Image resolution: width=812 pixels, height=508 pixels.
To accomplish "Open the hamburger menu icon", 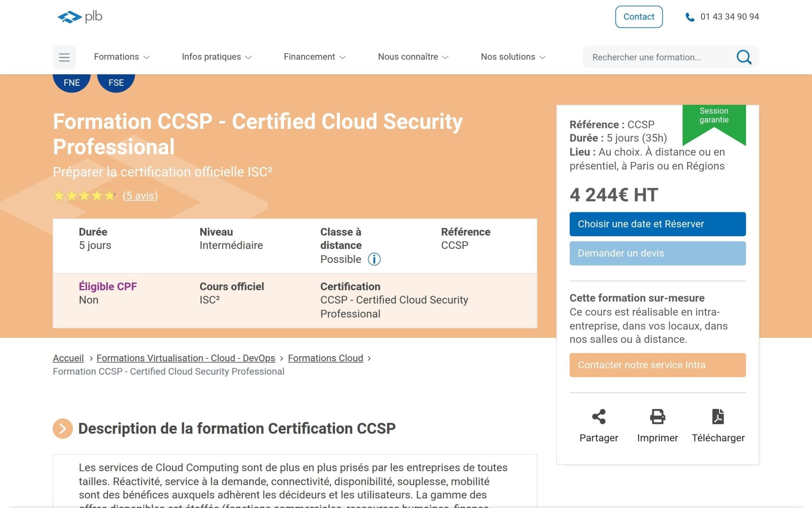I will (x=64, y=57).
